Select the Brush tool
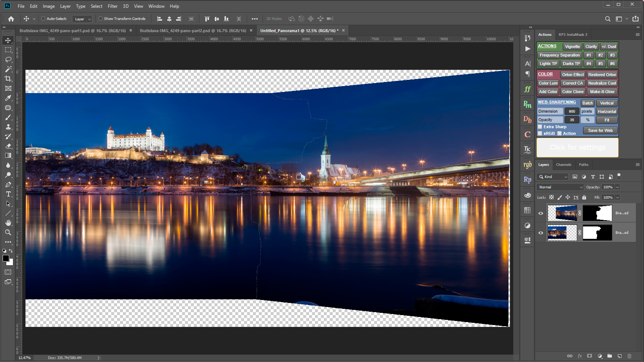 coord(8,117)
